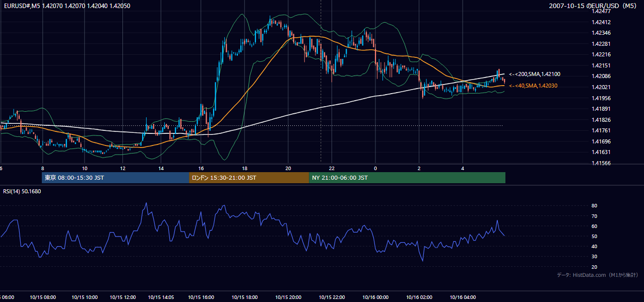Click price axis value 1.42477
The width and height of the screenshot is (644, 302).
602,11
